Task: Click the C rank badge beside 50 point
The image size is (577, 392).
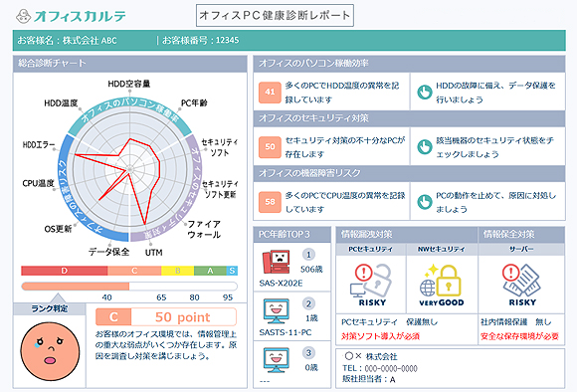Action: (x=113, y=317)
